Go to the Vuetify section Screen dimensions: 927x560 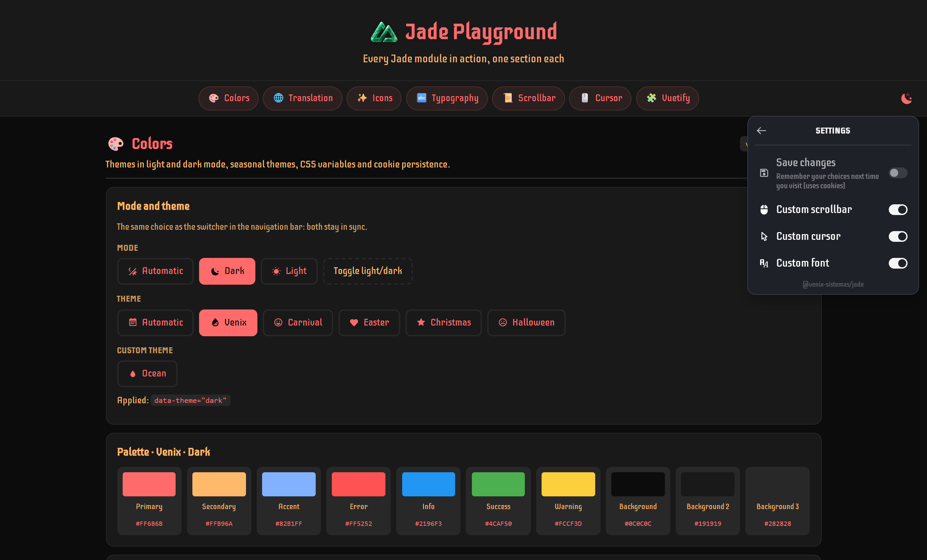pos(667,98)
